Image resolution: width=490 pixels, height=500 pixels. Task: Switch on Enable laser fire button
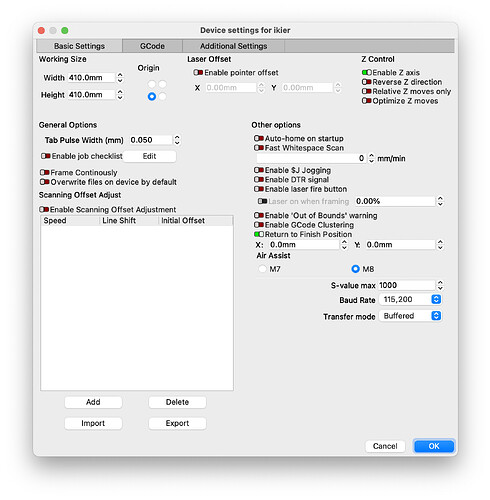pyautogui.click(x=259, y=189)
